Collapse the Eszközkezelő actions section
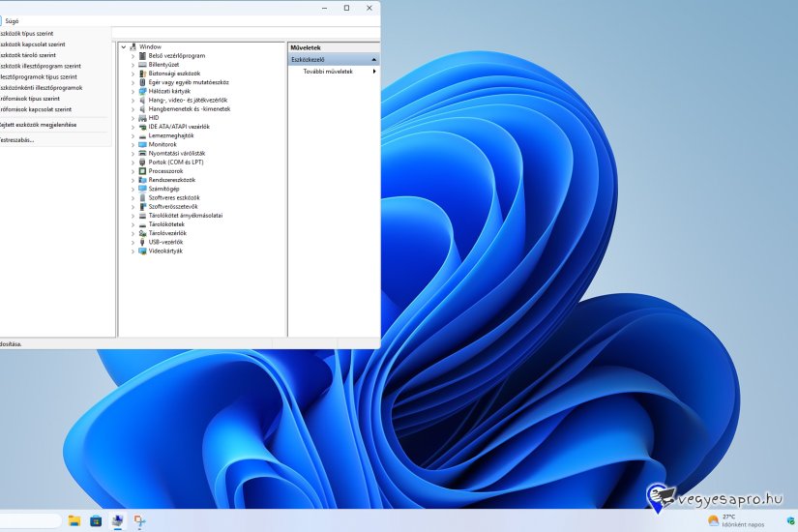This screenshot has width=798, height=532. point(373,60)
